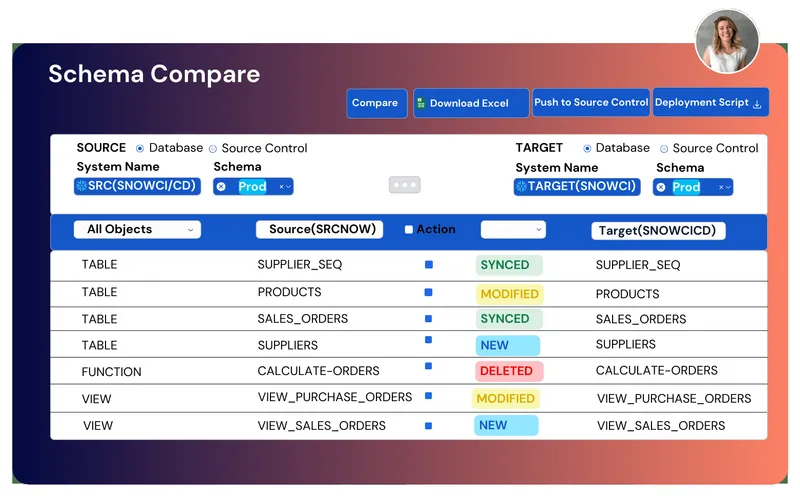Select source cell PRODUCTS
800x496 pixels.
click(289, 292)
